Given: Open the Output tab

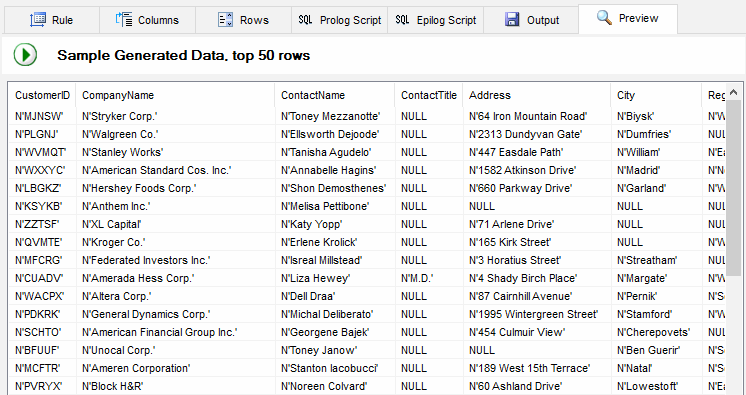Looking at the screenshot, I should [531, 20].
